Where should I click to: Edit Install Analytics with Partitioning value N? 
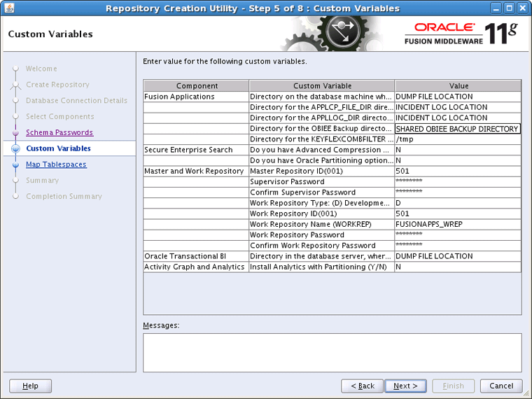[x=458, y=267]
